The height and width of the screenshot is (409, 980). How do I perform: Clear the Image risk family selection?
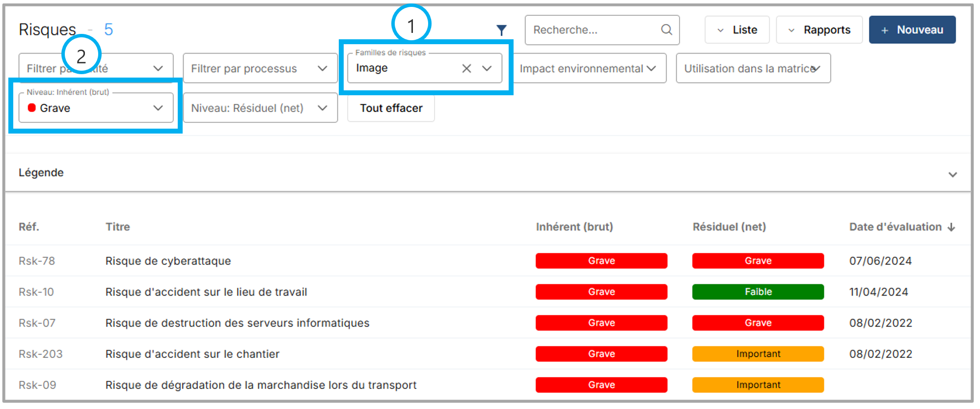(x=466, y=68)
